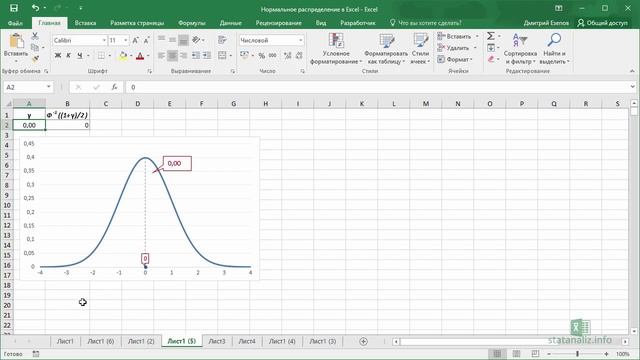Click the Что вы хотите сделать search box

click(426, 23)
